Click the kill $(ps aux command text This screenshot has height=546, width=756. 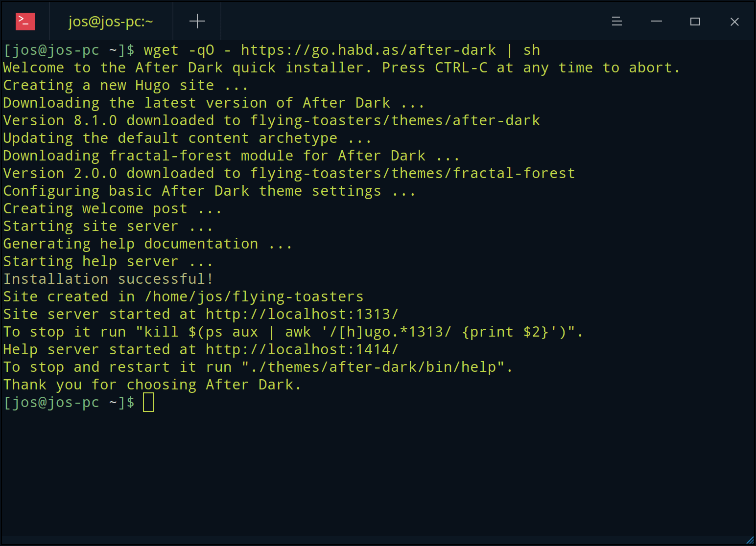[x=201, y=332]
